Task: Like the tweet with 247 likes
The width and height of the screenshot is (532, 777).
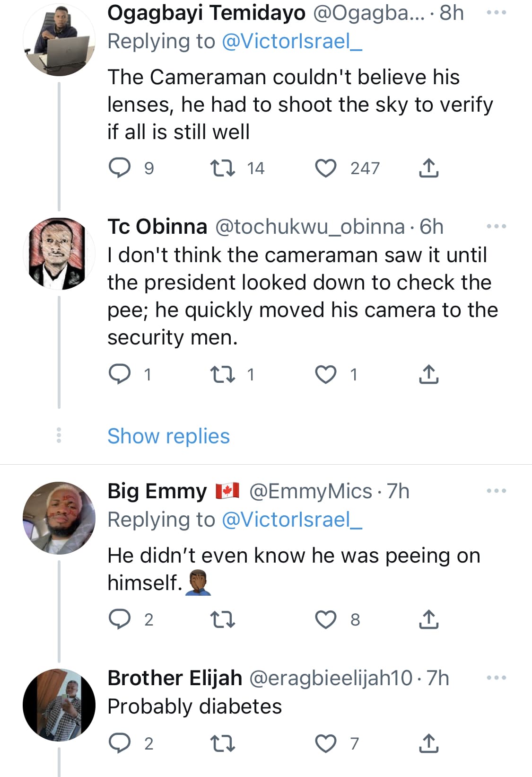Action: (x=326, y=168)
